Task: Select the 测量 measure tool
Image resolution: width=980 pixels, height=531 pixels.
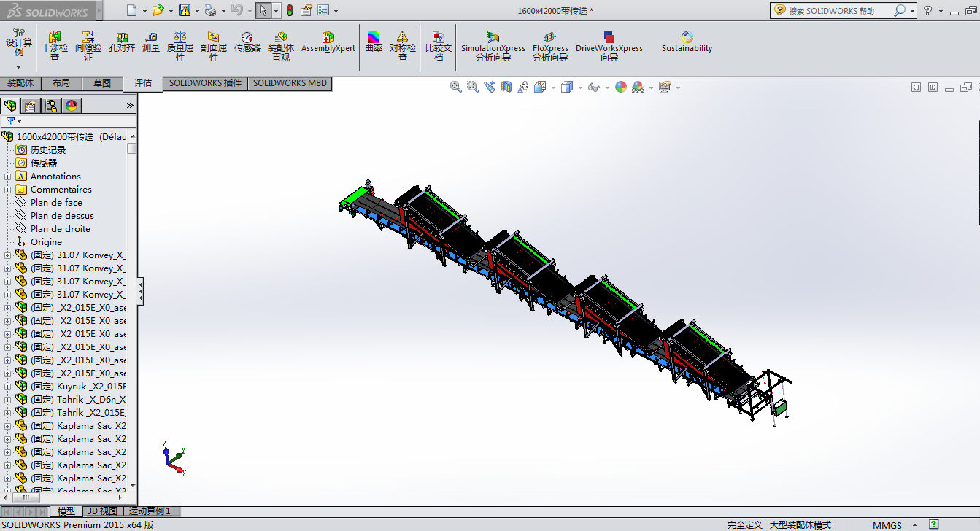Action: click(x=151, y=42)
